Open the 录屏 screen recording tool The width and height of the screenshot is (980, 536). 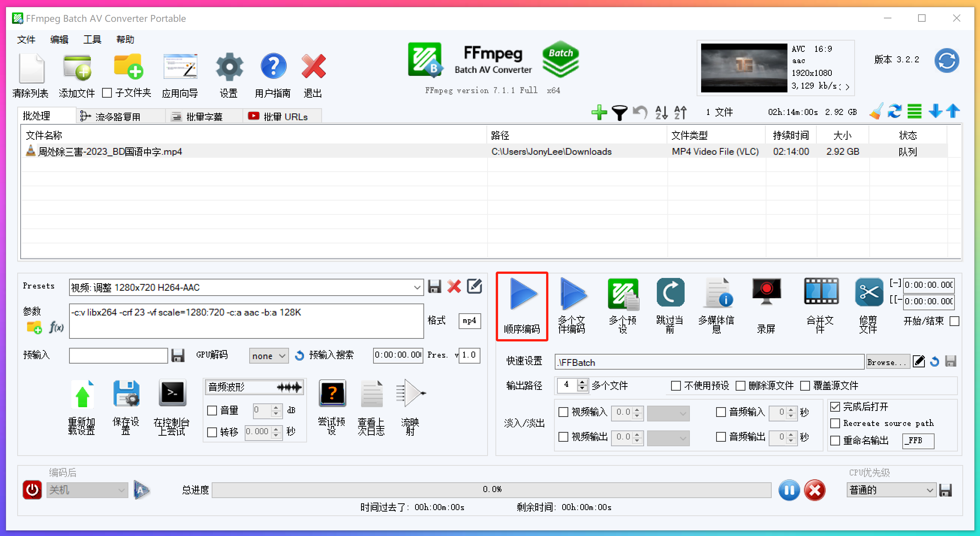coord(766,293)
